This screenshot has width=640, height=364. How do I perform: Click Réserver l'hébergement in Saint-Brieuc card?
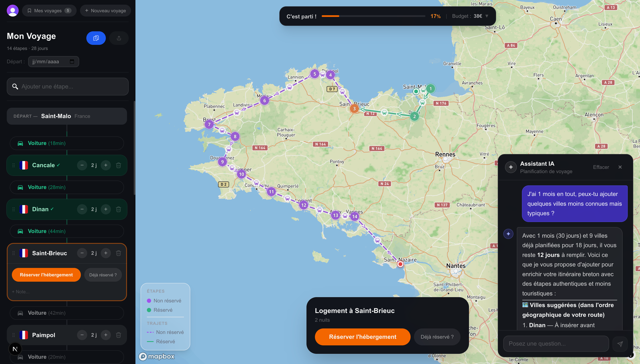[46, 275]
